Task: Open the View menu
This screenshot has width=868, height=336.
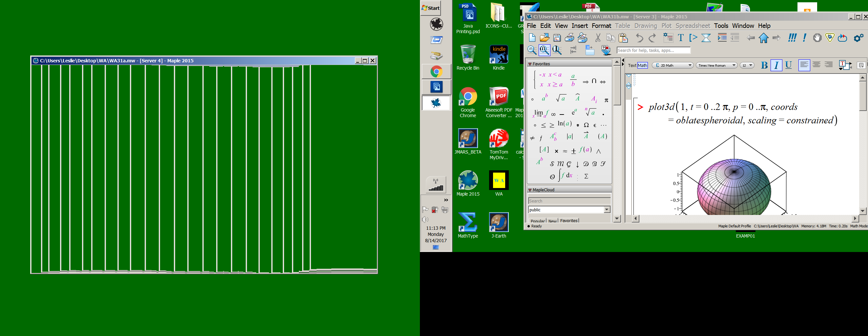Action: point(561,26)
